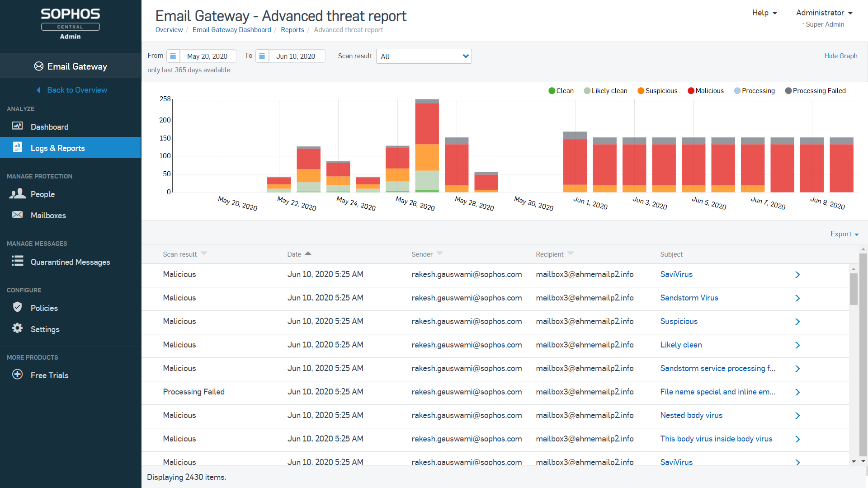The height and width of the screenshot is (488, 868).
Task: Open the Administrator account menu
Action: (824, 13)
